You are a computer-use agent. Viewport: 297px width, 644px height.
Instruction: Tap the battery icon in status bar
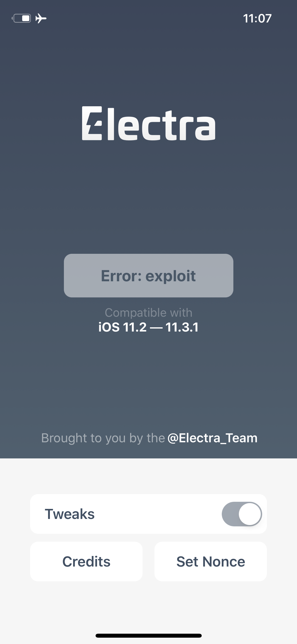(x=21, y=18)
